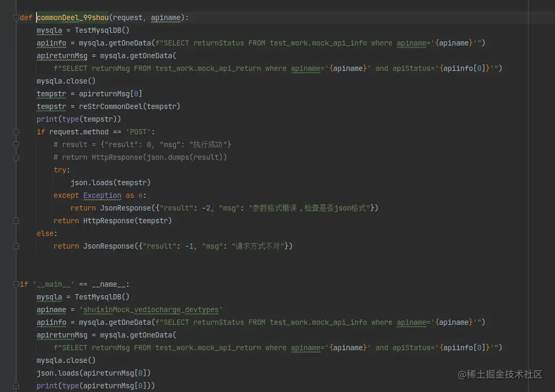Viewport: 555px width, 392px height.
Task: Click fold end marker beside the -1 JsonResponse return
Action: point(16,247)
